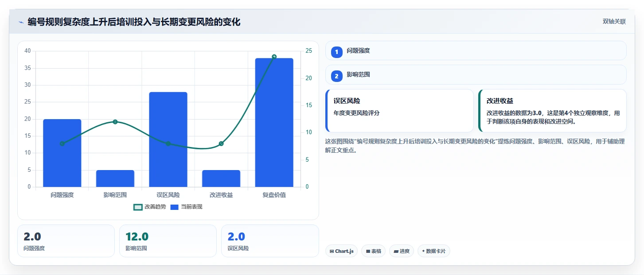Image resolution: width=644 pixels, height=275 pixels.
Task: Select numbered step 1 问题强度 row
Action: [476, 50]
